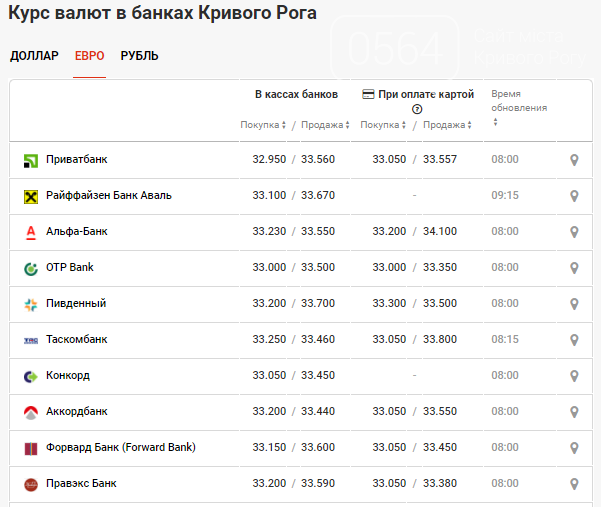The height and width of the screenshot is (507, 601).
Task: Click the Приватбанк logo icon
Action: point(31,161)
